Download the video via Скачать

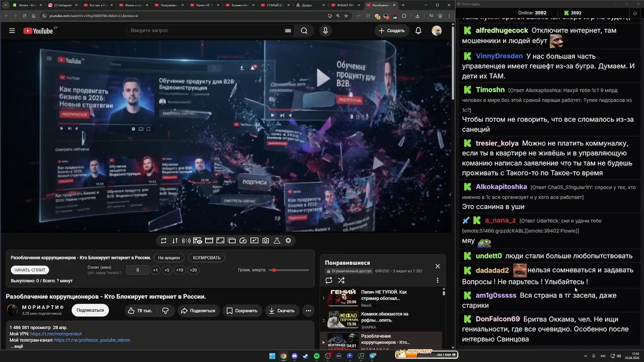[282, 311]
